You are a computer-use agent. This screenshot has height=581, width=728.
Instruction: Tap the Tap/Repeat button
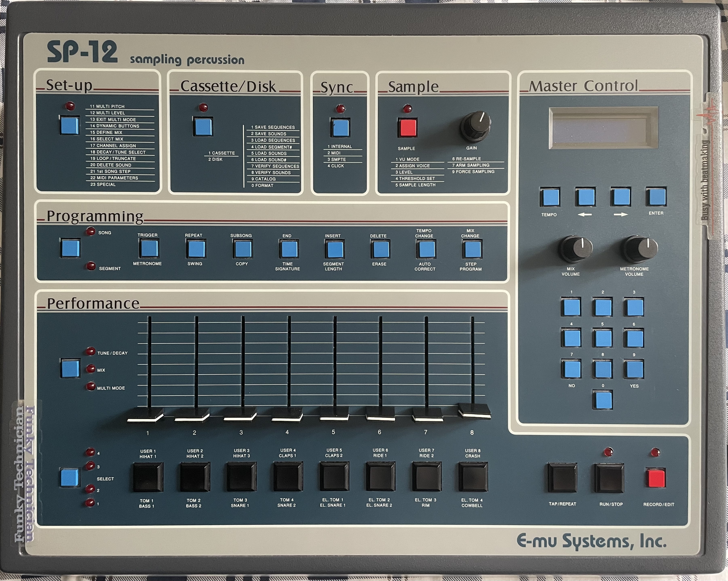pyautogui.click(x=562, y=478)
